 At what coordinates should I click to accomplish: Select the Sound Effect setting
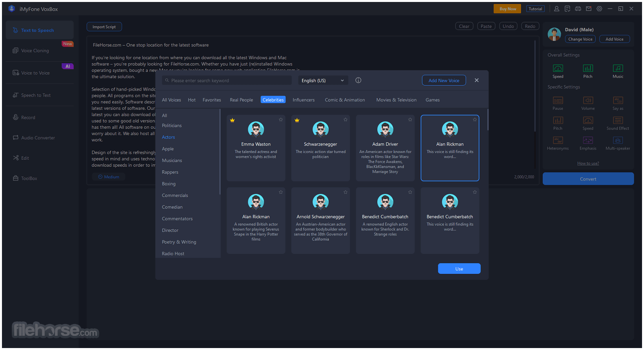[x=618, y=123]
